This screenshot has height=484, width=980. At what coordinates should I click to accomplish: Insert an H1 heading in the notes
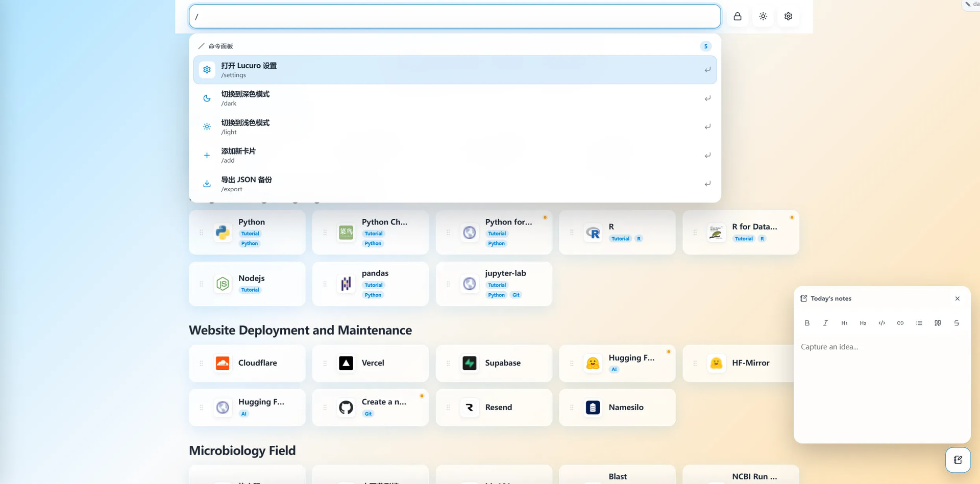click(x=844, y=323)
